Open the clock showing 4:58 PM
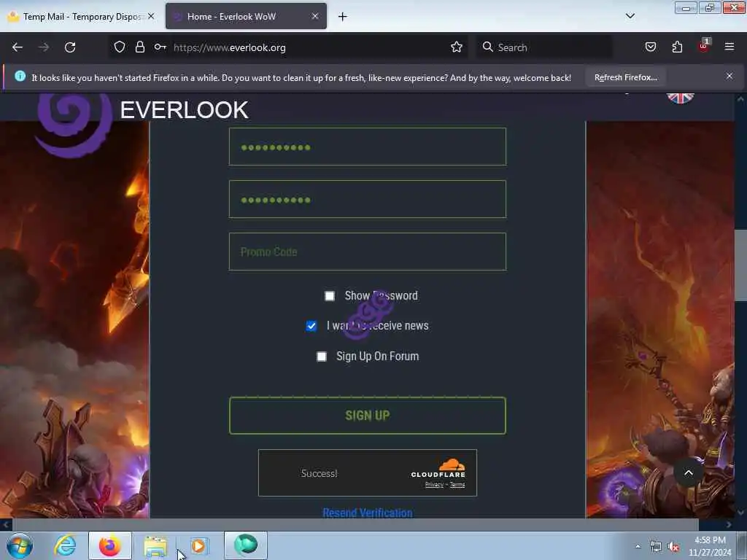The width and height of the screenshot is (747, 560). point(709,546)
